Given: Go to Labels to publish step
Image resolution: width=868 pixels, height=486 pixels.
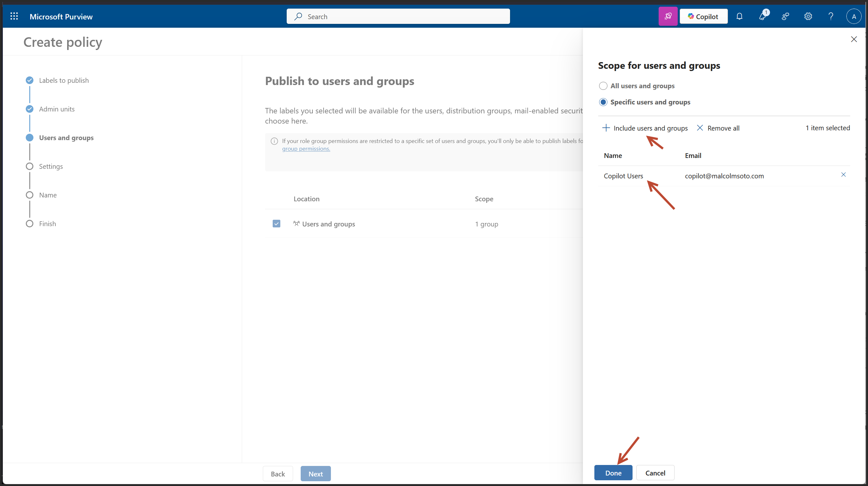Looking at the screenshot, I should pyautogui.click(x=64, y=80).
